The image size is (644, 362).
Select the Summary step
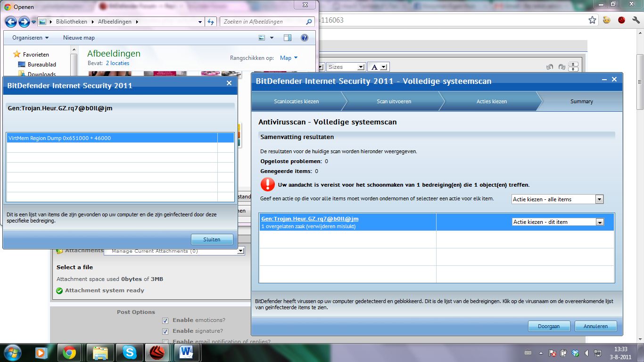[x=581, y=101]
